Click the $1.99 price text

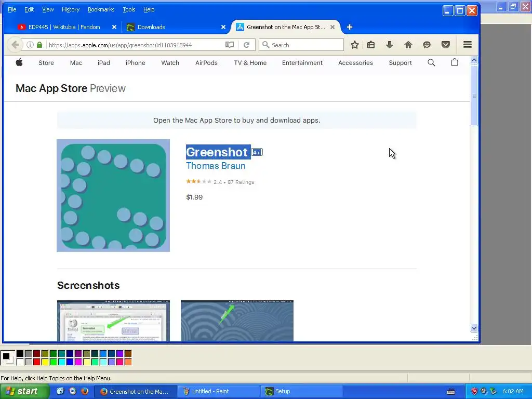[194, 197]
